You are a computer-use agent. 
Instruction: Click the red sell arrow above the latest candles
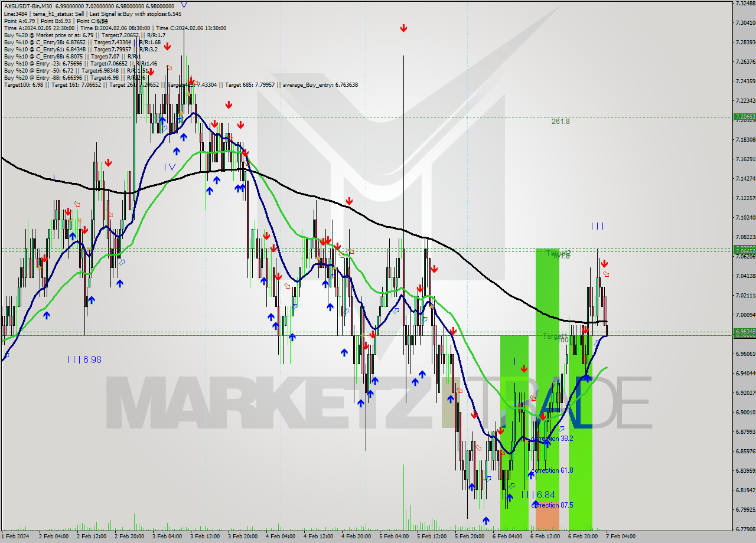click(x=604, y=263)
